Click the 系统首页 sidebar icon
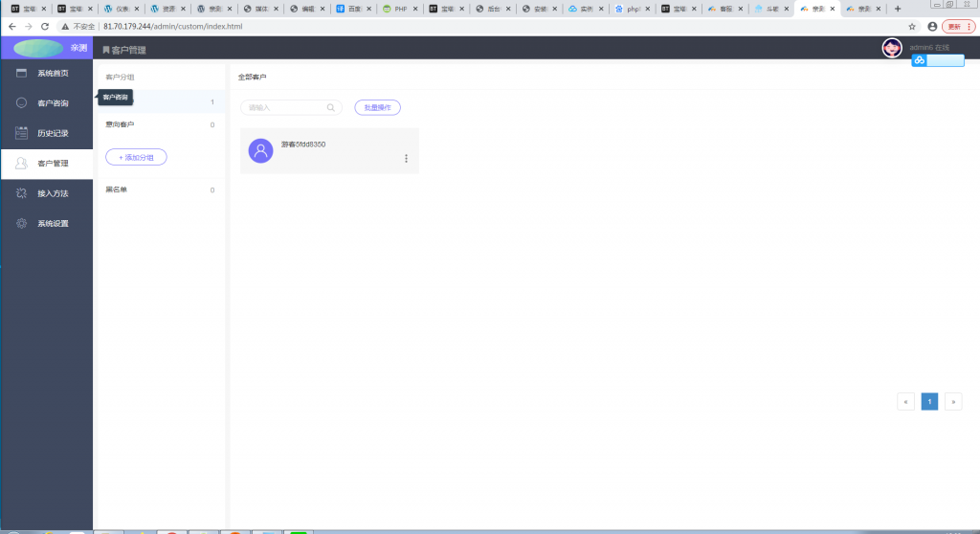The image size is (980, 534). 21,73
